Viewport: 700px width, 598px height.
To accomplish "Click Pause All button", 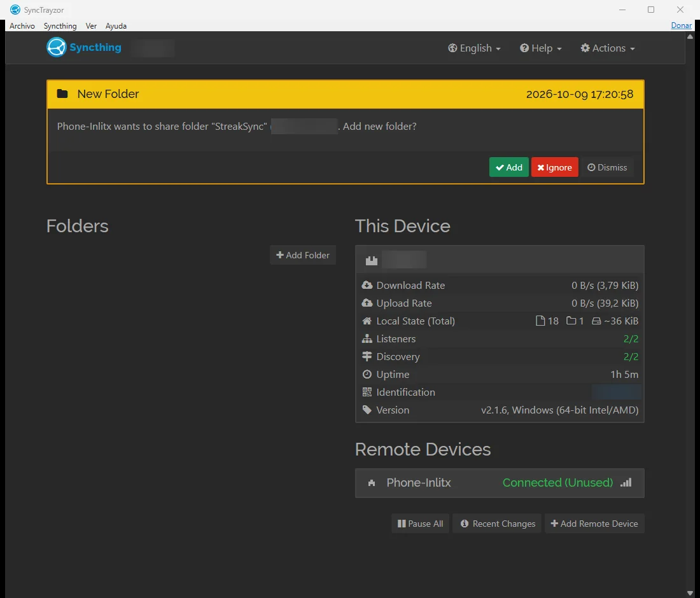I will (x=420, y=524).
